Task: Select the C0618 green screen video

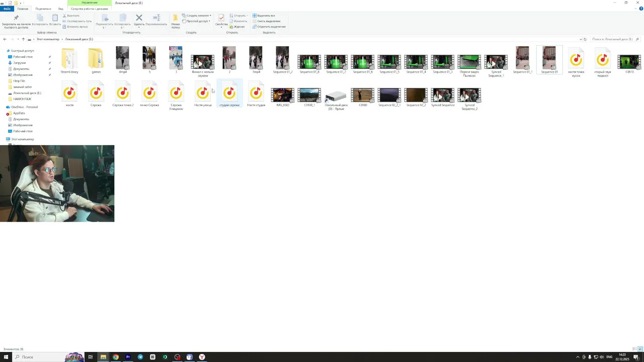Action: click(x=629, y=64)
